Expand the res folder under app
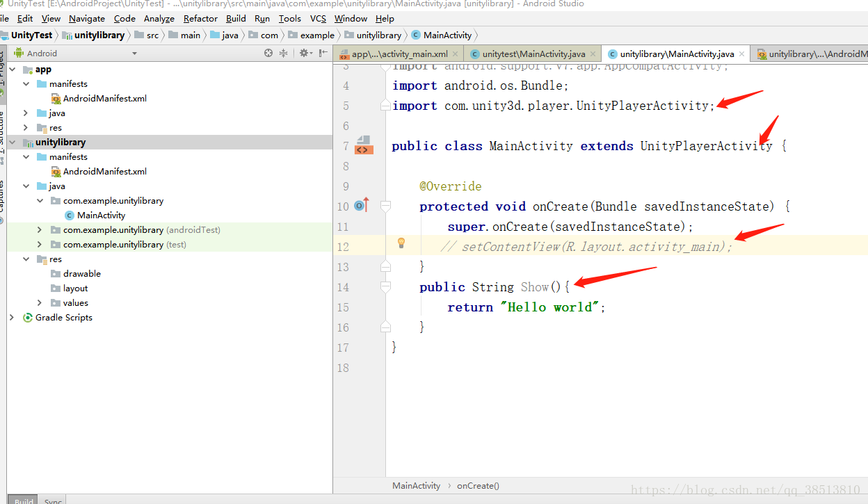This screenshot has height=504, width=868. (26, 127)
